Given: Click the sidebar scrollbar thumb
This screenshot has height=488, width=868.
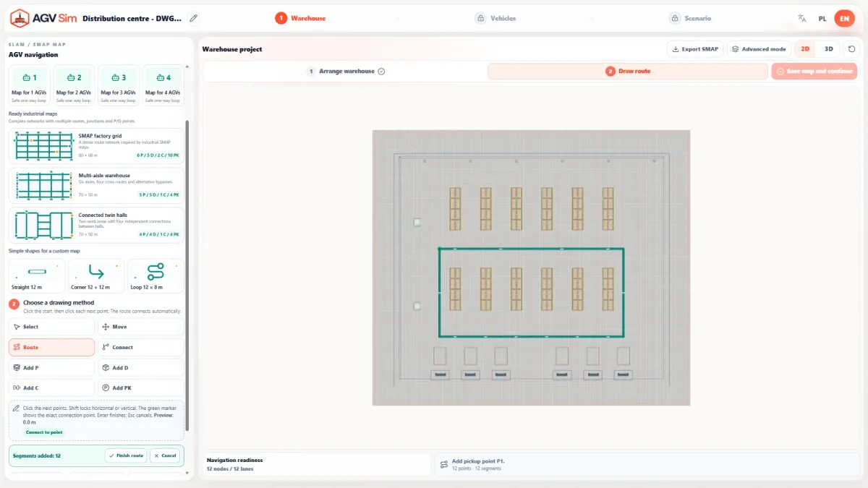Looking at the screenshot, I should (187, 276).
